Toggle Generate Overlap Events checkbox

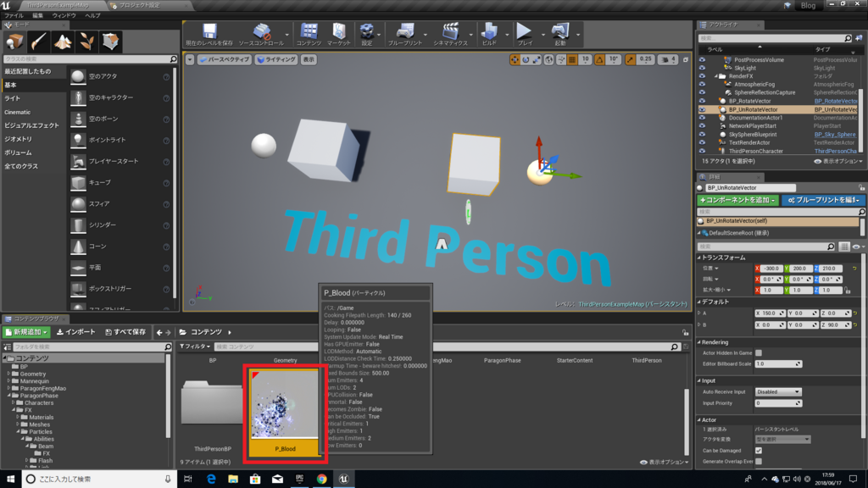click(x=759, y=461)
